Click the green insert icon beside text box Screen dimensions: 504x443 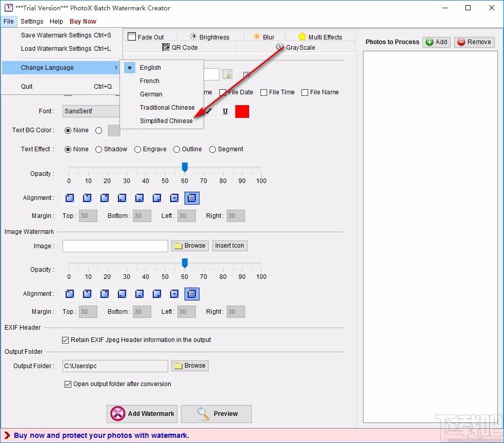tap(227, 74)
